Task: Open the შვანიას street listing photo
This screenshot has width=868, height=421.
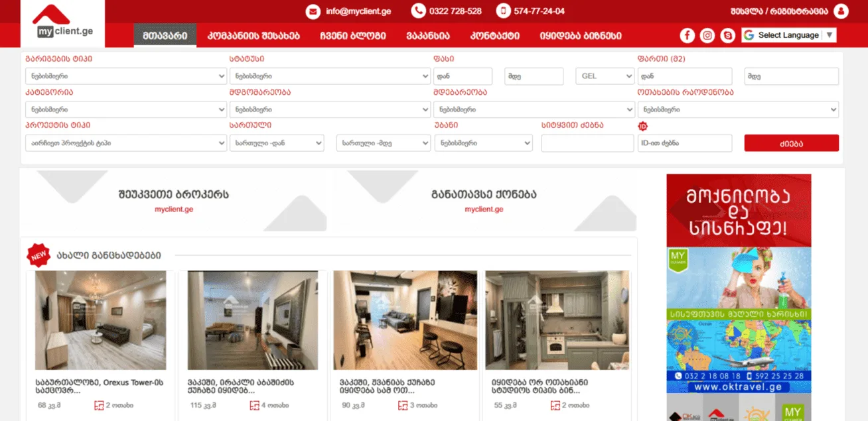Action: click(x=405, y=320)
